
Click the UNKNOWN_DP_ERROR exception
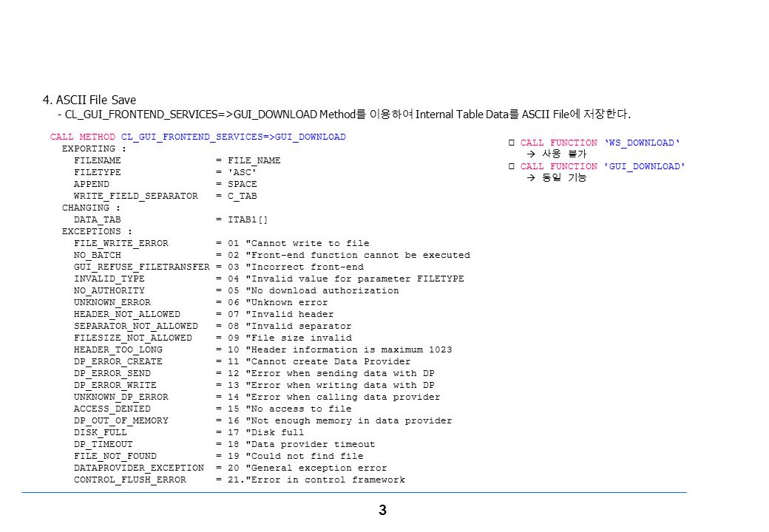point(121,397)
